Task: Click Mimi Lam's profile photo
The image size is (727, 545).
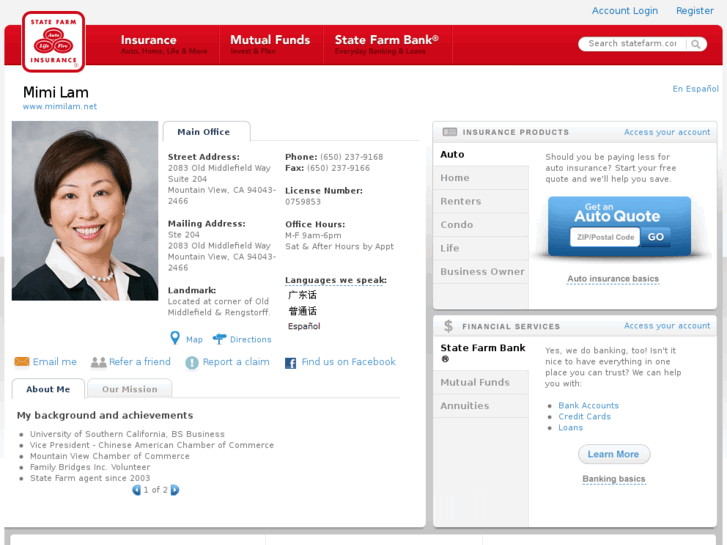Action: click(x=85, y=211)
